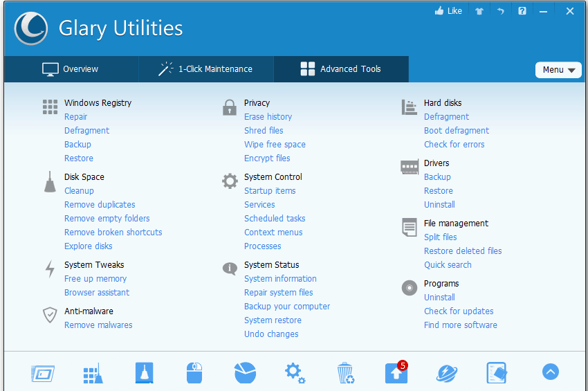The image size is (588, 391).
Task: Open Split files link
Action: tap(440, 237)
